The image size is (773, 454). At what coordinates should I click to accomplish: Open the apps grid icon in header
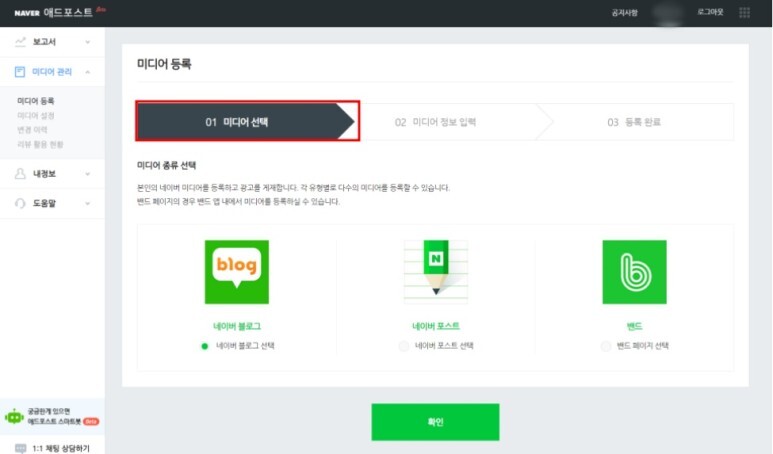click(744, 12)
